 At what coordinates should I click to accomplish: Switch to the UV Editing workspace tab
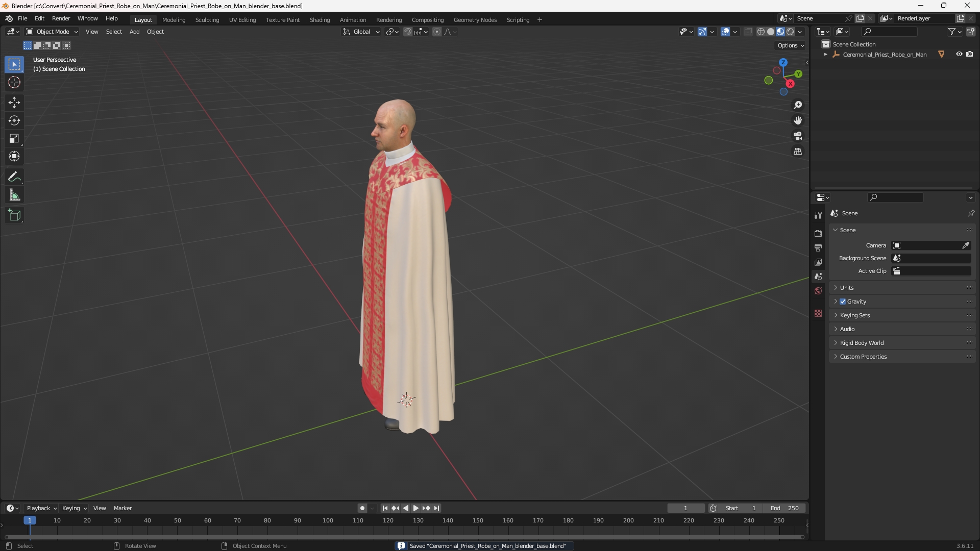tap(242, 20)
